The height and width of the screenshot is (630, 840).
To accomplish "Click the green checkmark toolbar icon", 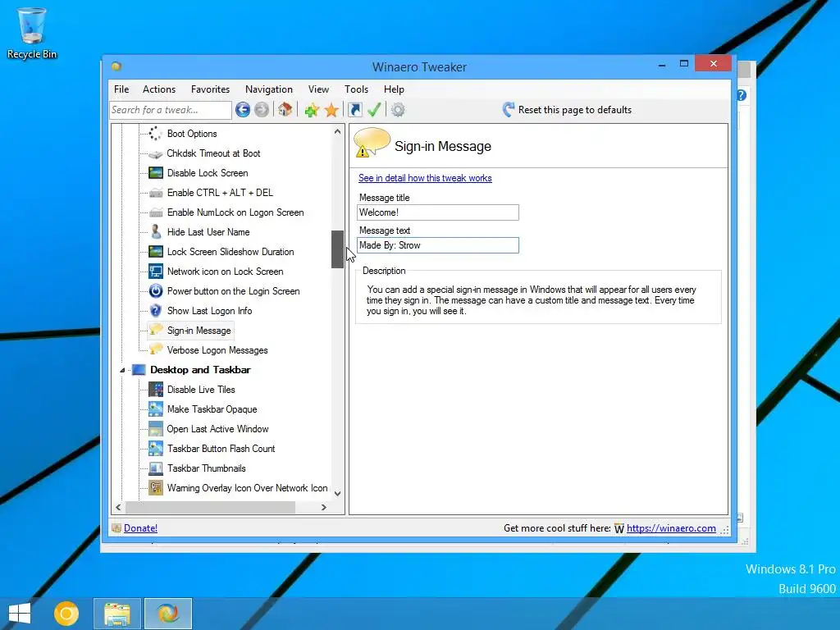I will pyautogui.click(x=374, y=110).
